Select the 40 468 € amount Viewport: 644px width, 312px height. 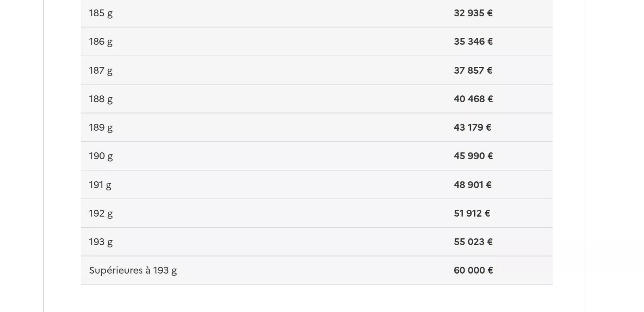click(x=473, y=99)
